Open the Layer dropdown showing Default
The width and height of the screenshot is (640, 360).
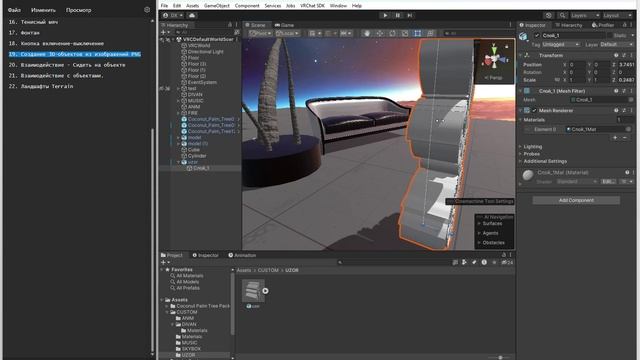pos(616,44)
